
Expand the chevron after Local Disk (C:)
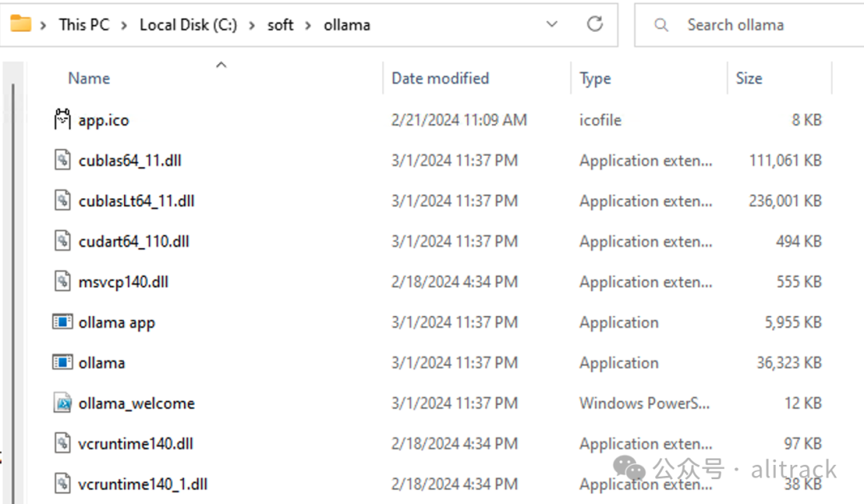point(252,25)
